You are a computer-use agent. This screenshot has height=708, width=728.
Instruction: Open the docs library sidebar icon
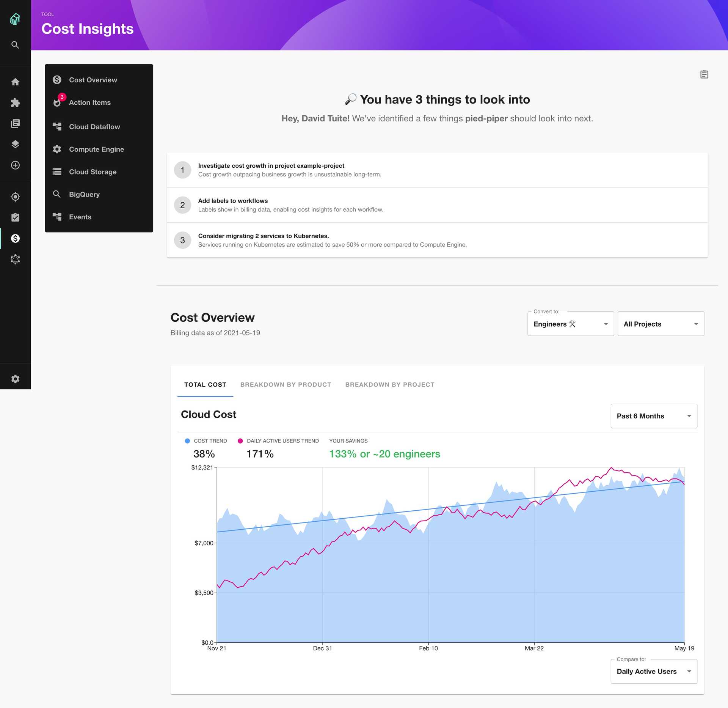click(x=15, y=123)
